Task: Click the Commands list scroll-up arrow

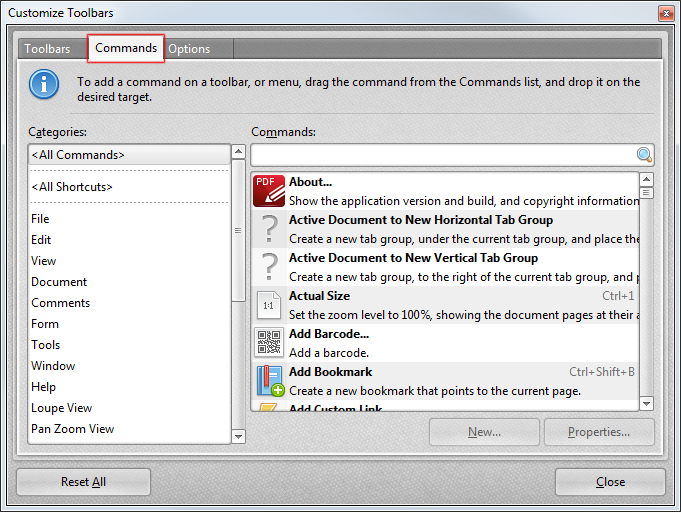Action: [x=646, y=179]
